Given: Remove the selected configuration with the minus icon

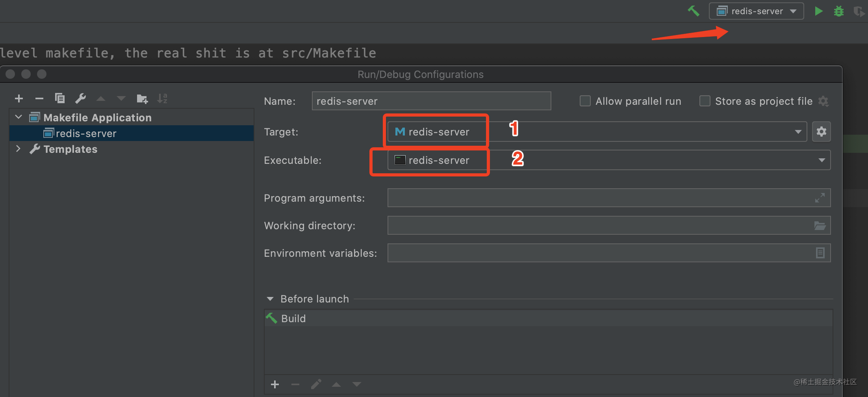Looking at the screenshot, I should tap(39, 98).
